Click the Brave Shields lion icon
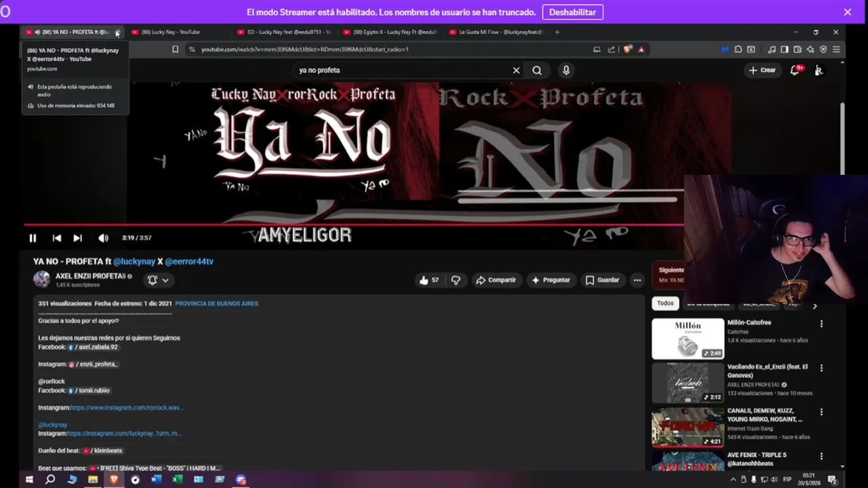This screenshot has width=868, height=488. point(628,49)
